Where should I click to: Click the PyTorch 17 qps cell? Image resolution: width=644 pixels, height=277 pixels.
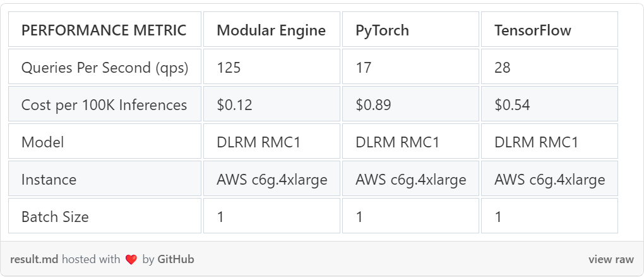[x=410, y=66]
